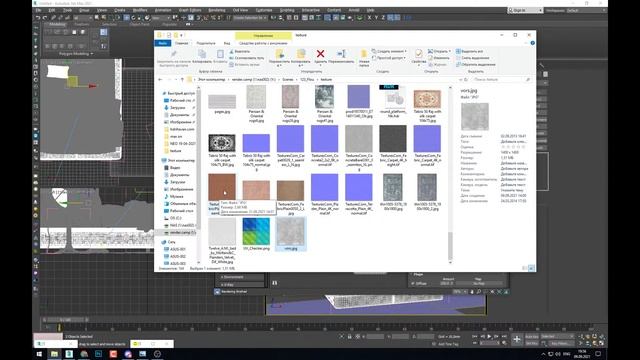Viewport: 640px width, 360px height.
Task: Click Invert Selection (Обратить выделение) in ribbon
Action: [x=476, y=64]
